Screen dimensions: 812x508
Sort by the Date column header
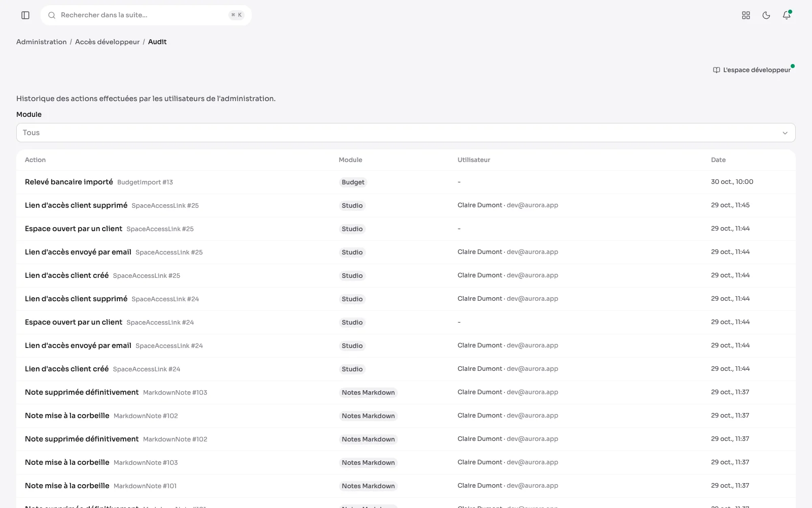click(718, 160)
